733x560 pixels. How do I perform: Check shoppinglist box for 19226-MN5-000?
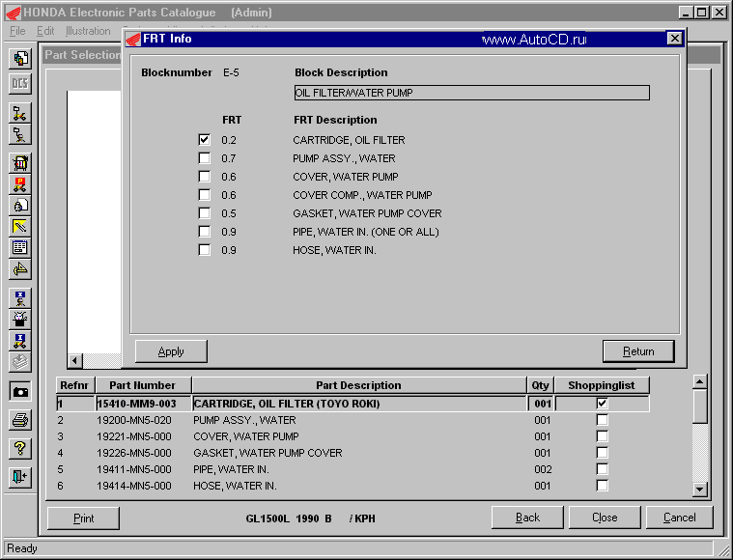pos(602,453)
